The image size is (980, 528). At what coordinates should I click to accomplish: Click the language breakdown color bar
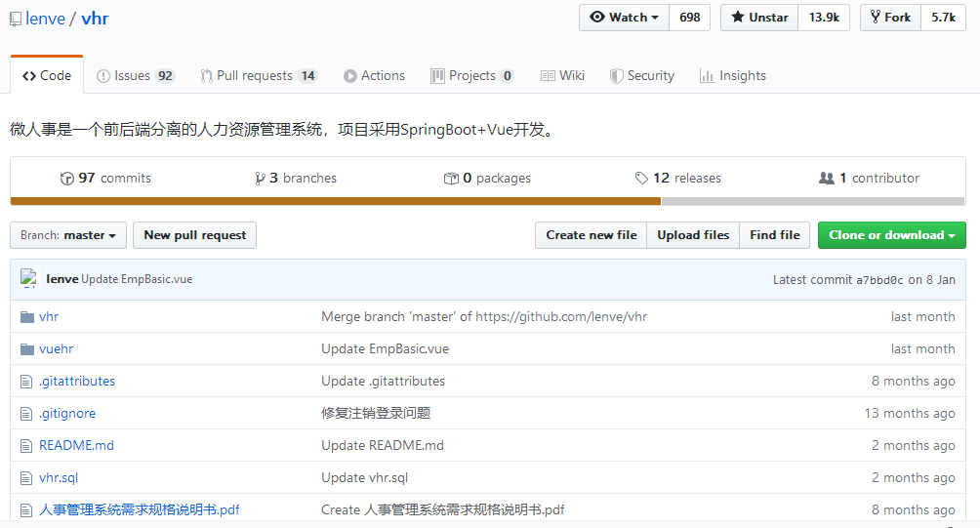pos(487,201)
